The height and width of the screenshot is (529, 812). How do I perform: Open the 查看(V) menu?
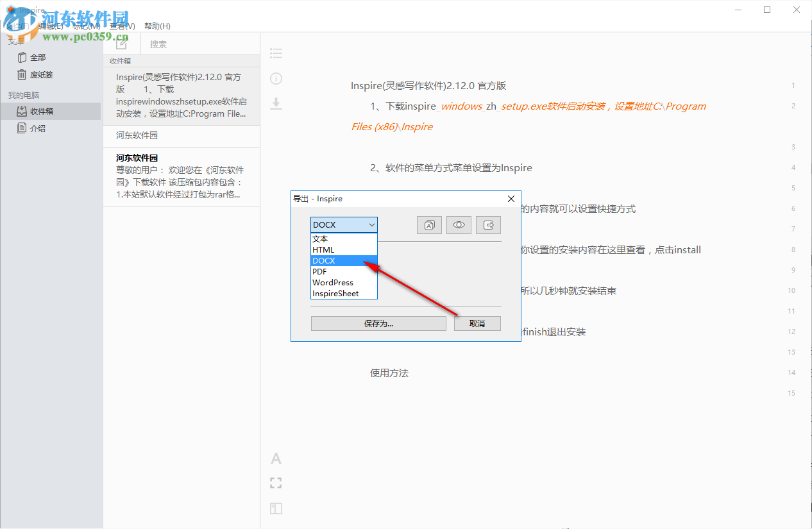(x=122, y=26)
